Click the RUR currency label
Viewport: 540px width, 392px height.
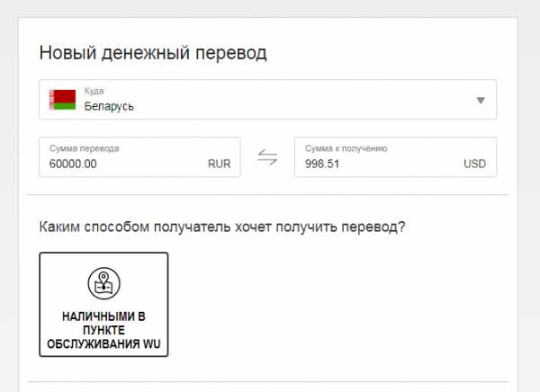[x=219, y=165]
